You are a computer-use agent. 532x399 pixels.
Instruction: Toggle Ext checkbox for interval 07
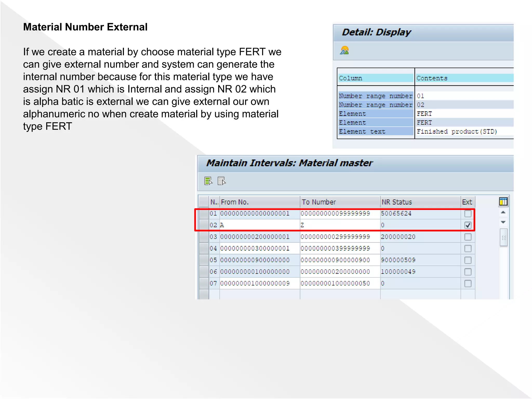coord(468,283)
